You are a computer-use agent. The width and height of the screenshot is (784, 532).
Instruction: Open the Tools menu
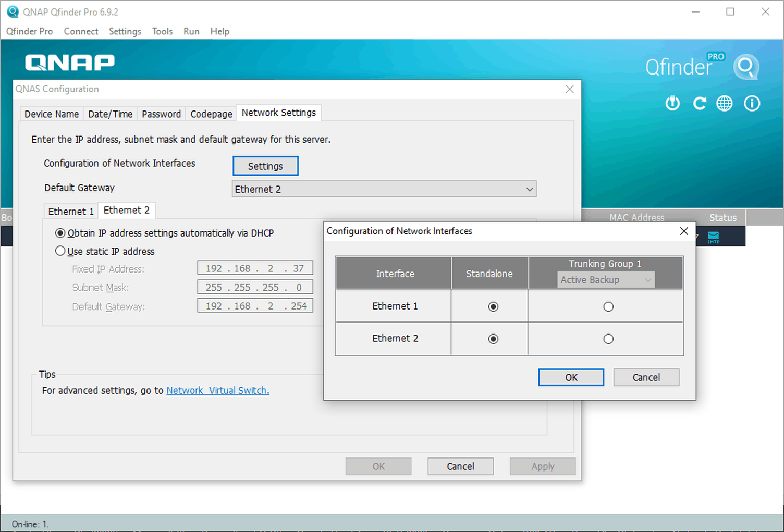pyautogui.click(x=162, y=31)
